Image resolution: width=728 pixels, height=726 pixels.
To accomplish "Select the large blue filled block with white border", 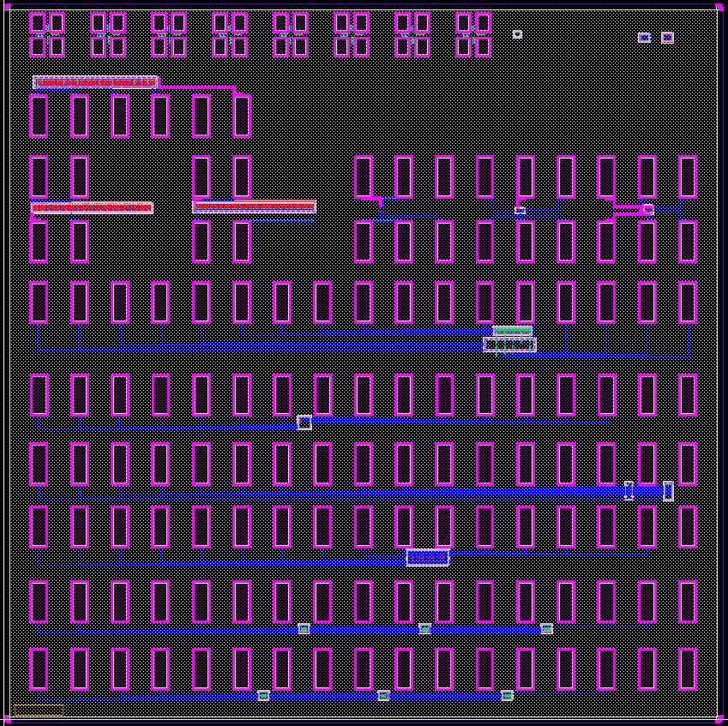I will (427, 558).
